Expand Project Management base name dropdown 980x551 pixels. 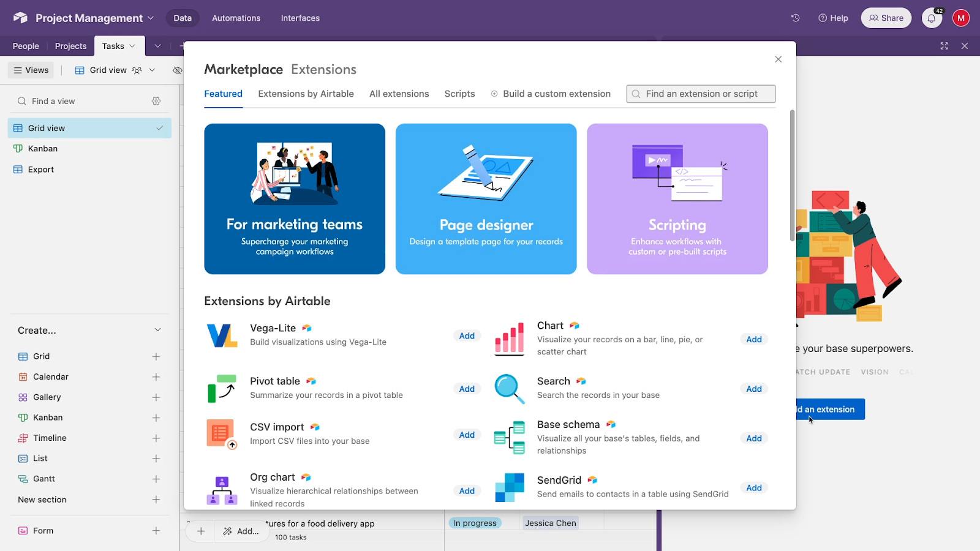click(151, 18)
